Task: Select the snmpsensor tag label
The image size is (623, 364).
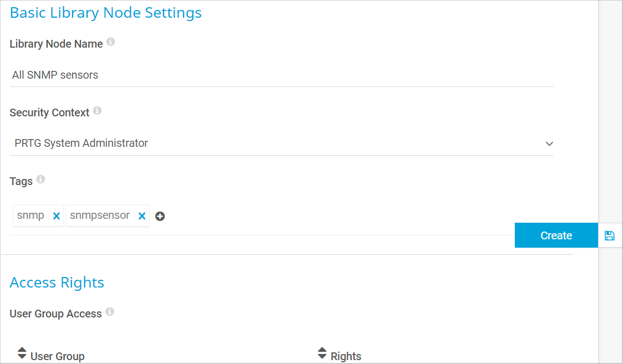Action: click(100, 216)
